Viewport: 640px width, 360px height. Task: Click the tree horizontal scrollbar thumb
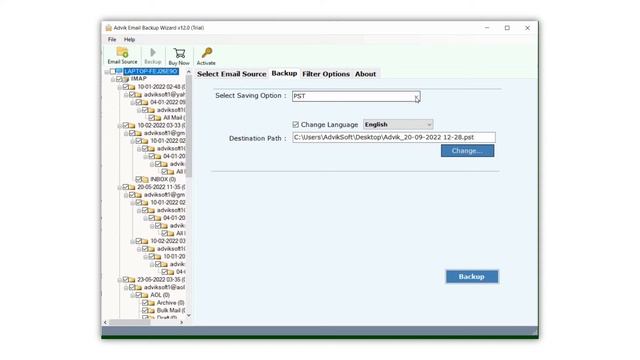[x=130, y=322]
